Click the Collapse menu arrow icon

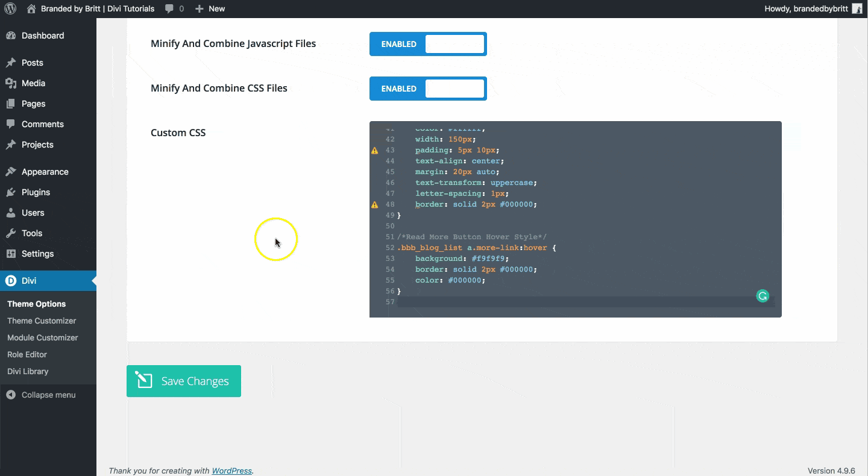point(11,395)
